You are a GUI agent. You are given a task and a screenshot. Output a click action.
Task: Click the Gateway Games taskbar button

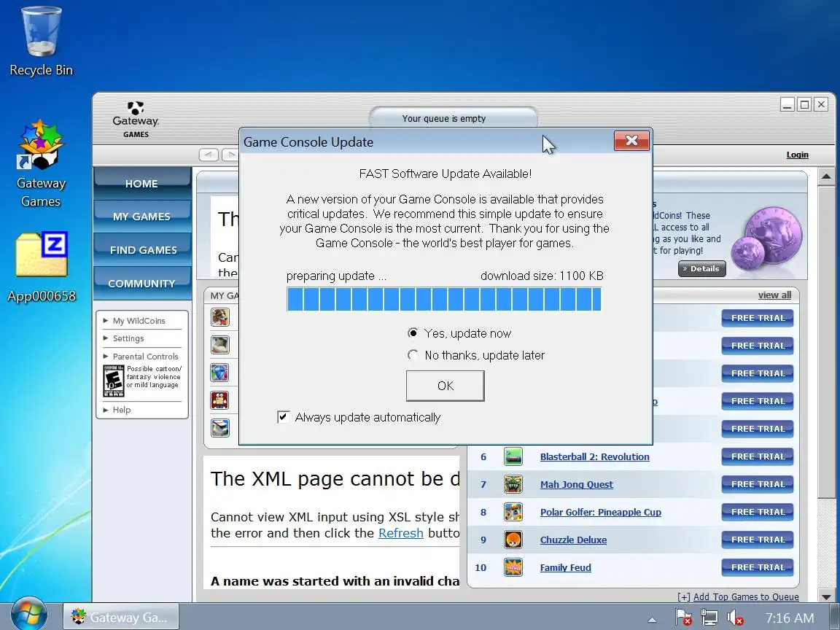[121, 617]
